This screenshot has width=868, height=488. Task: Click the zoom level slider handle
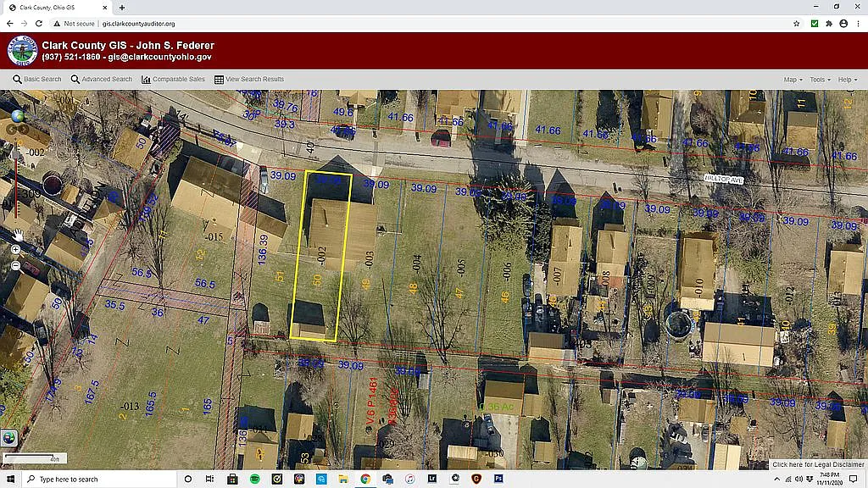(x=16, y=154)
